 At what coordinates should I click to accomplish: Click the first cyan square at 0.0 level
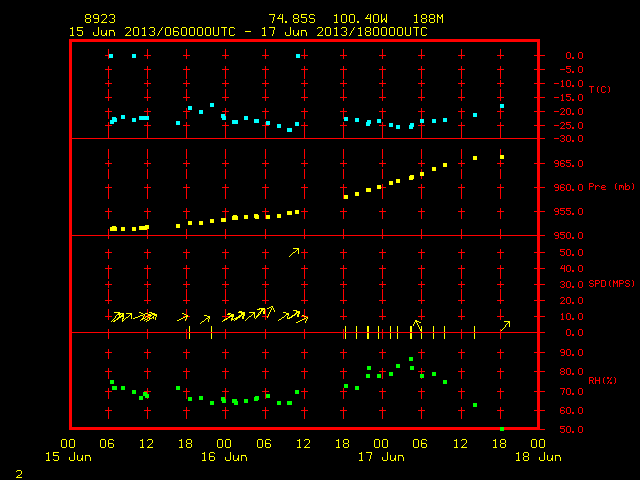(111, 56)
